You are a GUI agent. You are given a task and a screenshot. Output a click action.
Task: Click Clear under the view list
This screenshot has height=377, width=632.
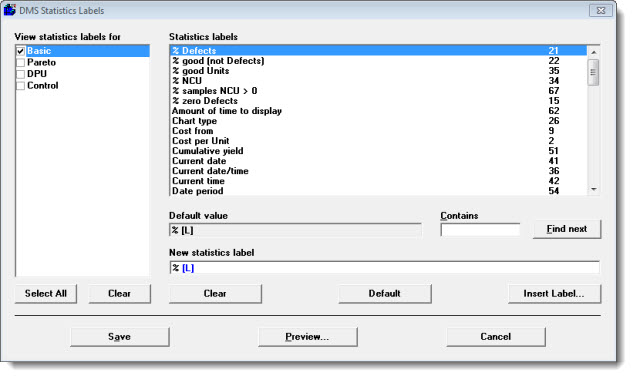[x=119, y=294]
